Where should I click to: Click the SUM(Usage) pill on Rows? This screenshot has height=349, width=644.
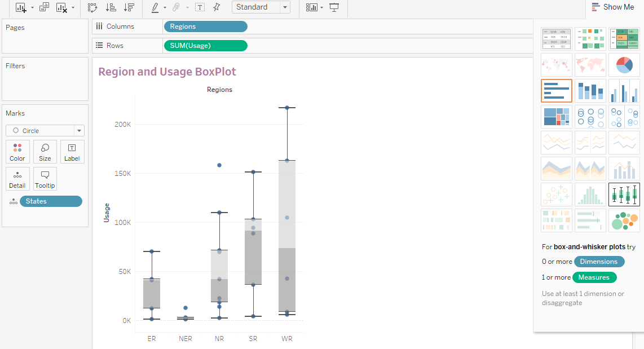tap(205, 46)
